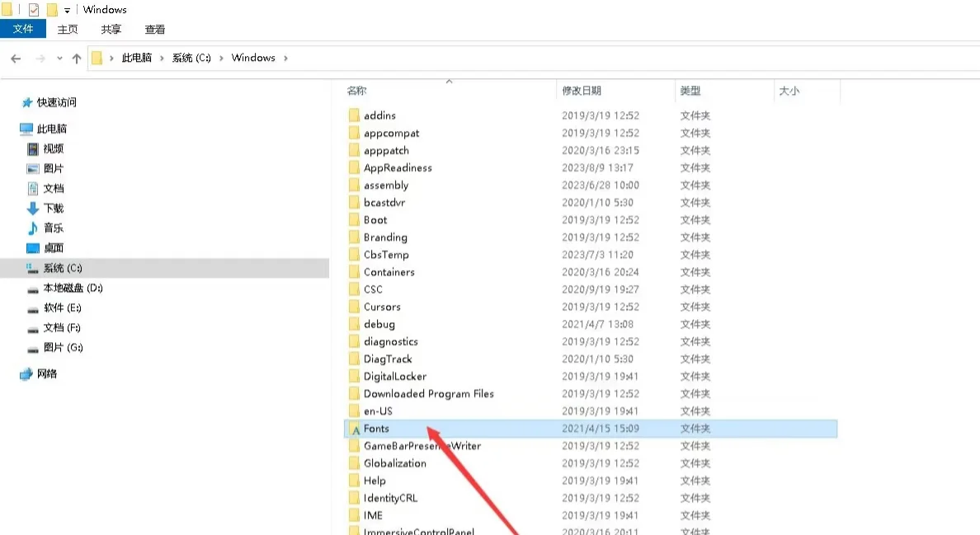The height and width of the screenshot is (535, 980).
Task: Click the Back navigation arrow
Action: (16, 58)
